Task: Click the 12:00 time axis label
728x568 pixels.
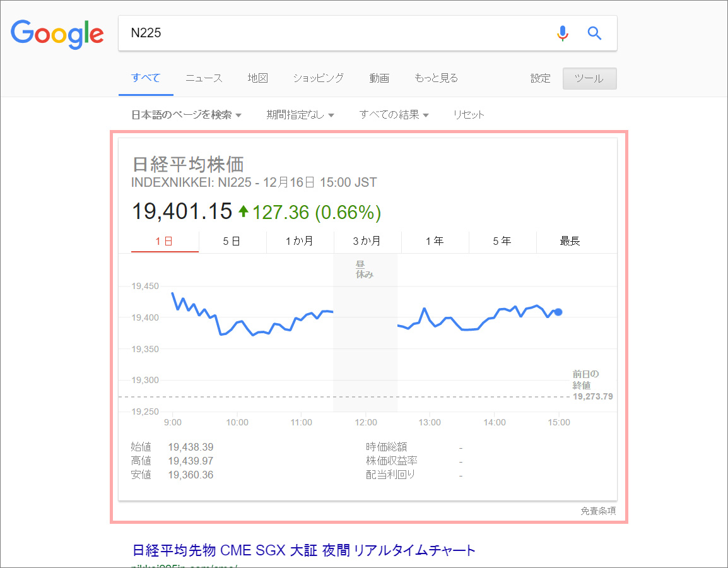Action: tap(366, 423)
